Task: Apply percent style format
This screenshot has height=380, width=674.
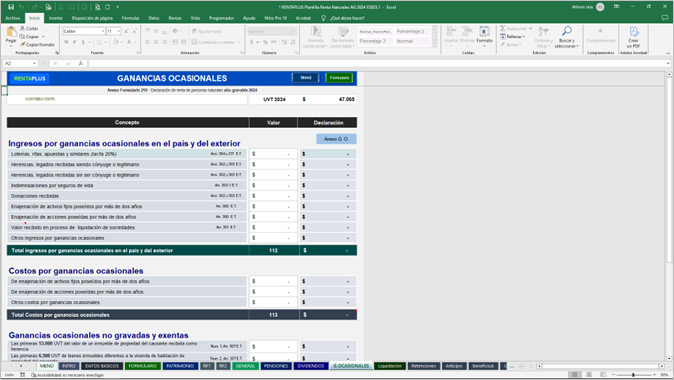Action: (x=265, y=42)
